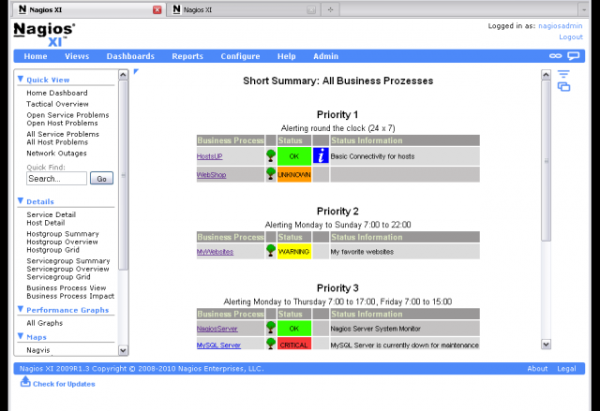
Task: Click the tree icon next to HostsUP
Action: click(270, 156)
